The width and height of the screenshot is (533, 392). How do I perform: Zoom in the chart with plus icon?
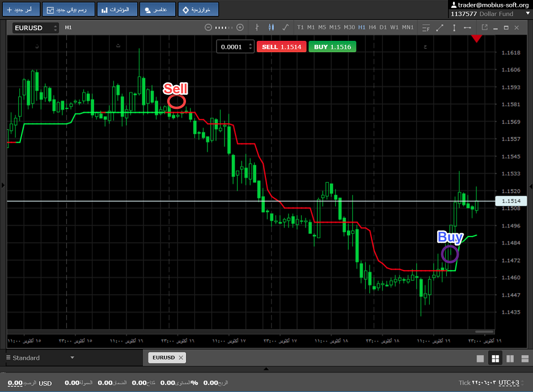click(240, 27)
